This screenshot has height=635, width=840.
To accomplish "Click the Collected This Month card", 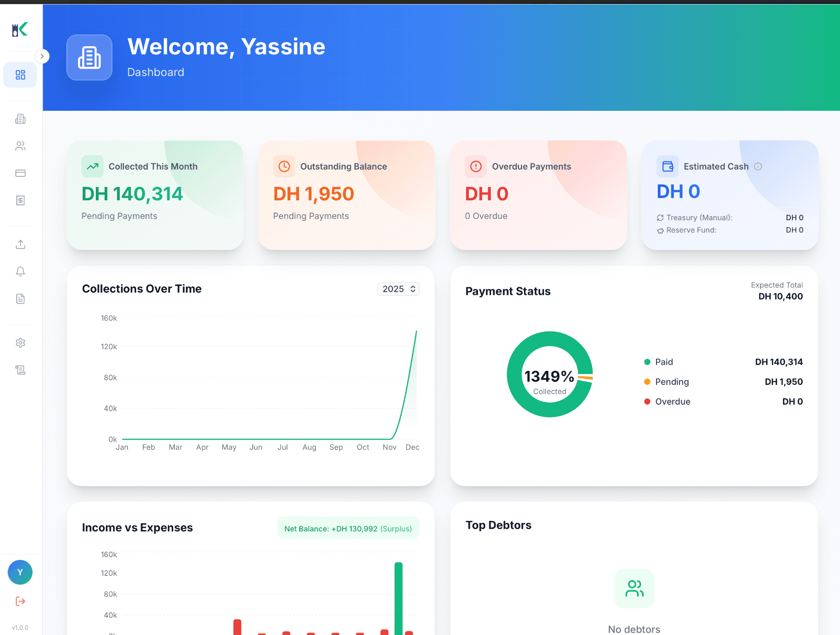I will [x=155, y=195].
